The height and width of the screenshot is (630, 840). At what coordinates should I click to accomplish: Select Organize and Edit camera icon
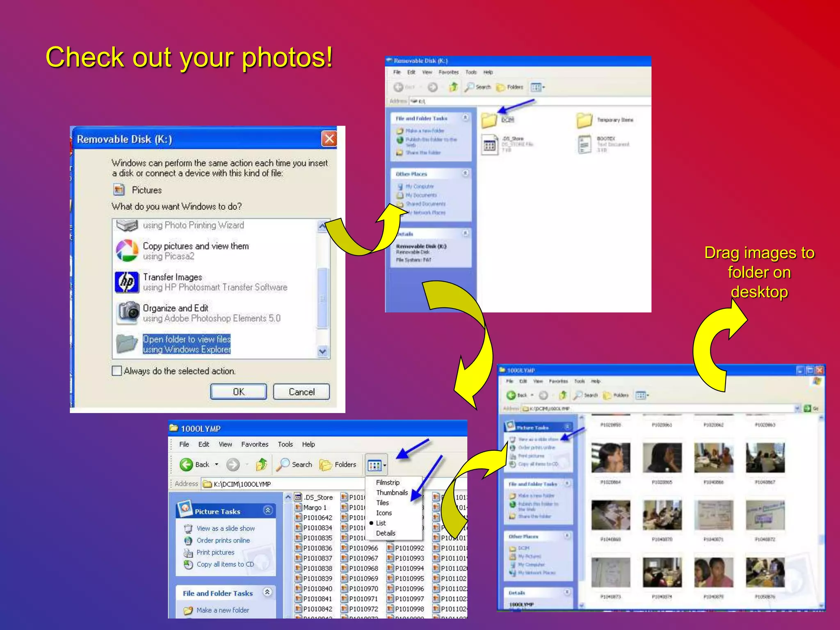[128, 313]
